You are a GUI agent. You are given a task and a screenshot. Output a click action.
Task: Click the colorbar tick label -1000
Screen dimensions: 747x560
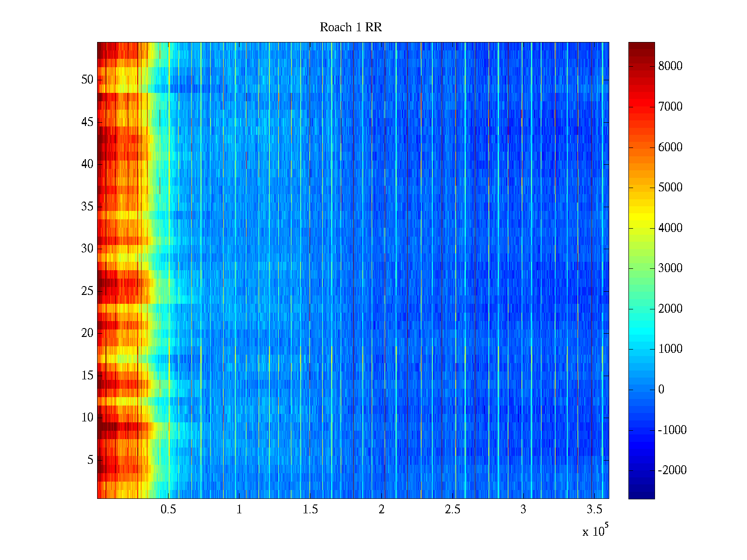[672, 430]
